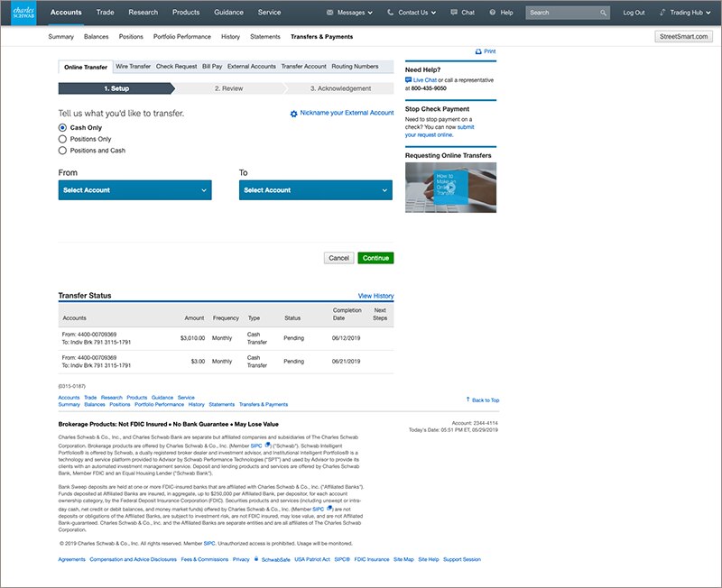Image resolution: width=722 pixels, height=588 pixels.
Task: Click the Back to Top arrow icon
Action: tap(467, 400)
